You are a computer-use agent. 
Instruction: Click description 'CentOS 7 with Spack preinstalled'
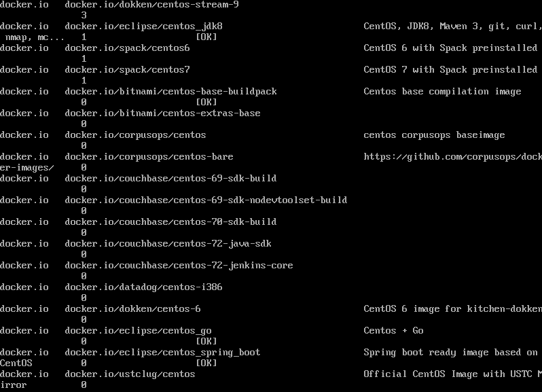point(450,70)
